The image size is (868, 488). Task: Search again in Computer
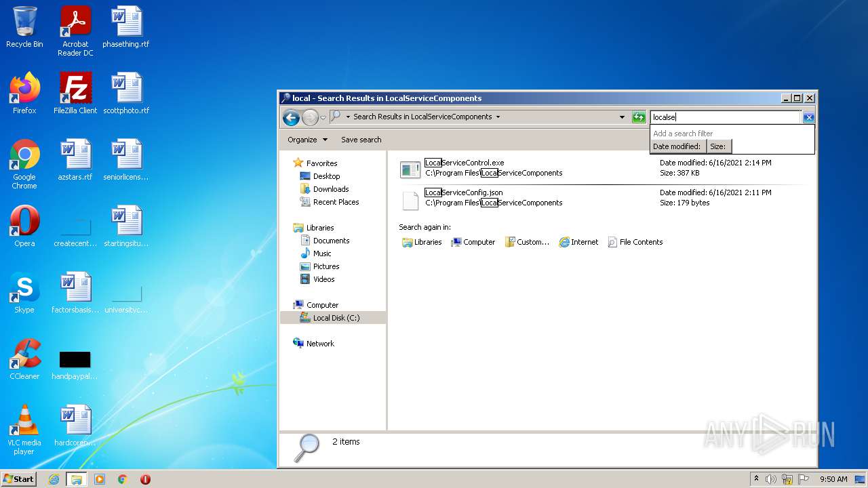(x=473, y=242)
